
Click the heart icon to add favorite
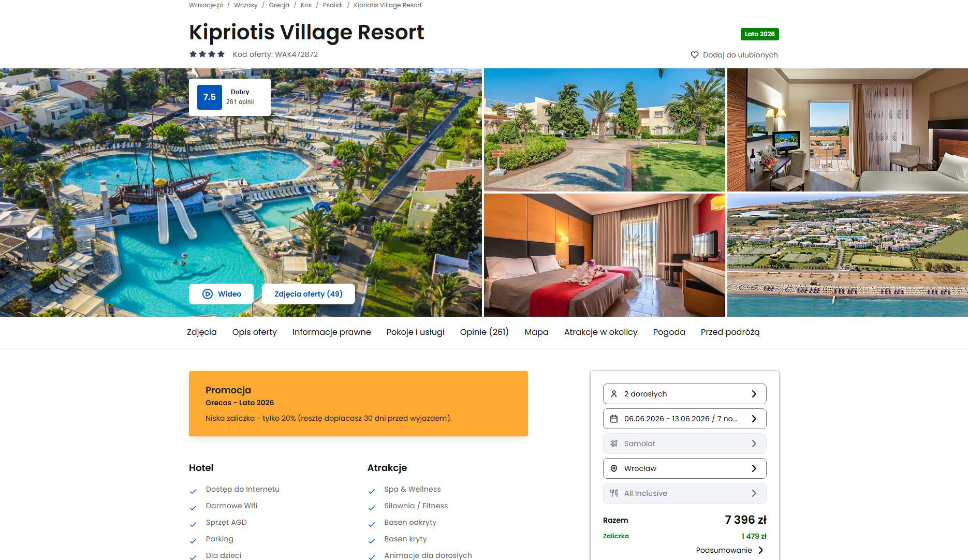pos(695,55)
